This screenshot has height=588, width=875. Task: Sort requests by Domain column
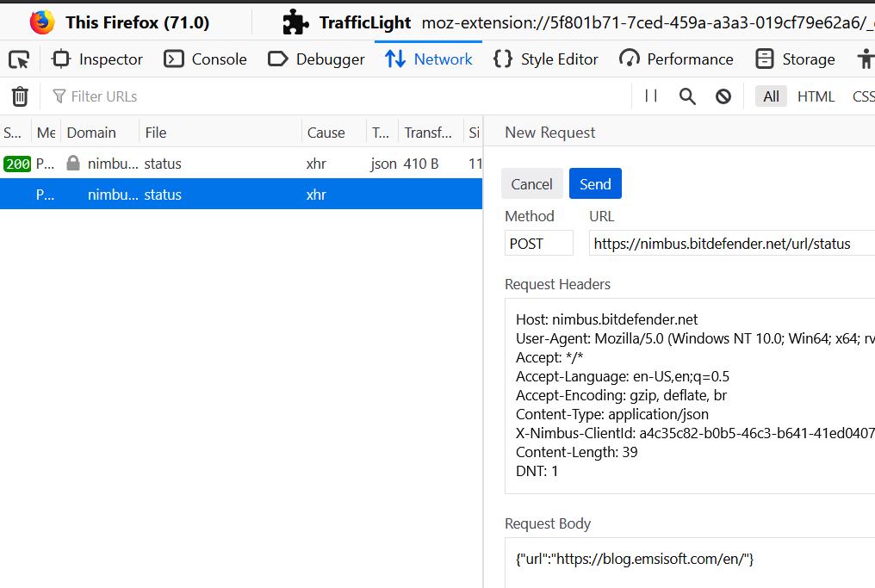(x=91, y=133)
